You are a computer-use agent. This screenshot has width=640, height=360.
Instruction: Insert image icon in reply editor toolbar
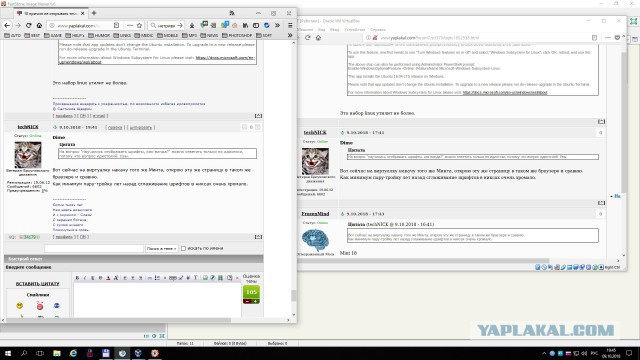tap(205, 278)
